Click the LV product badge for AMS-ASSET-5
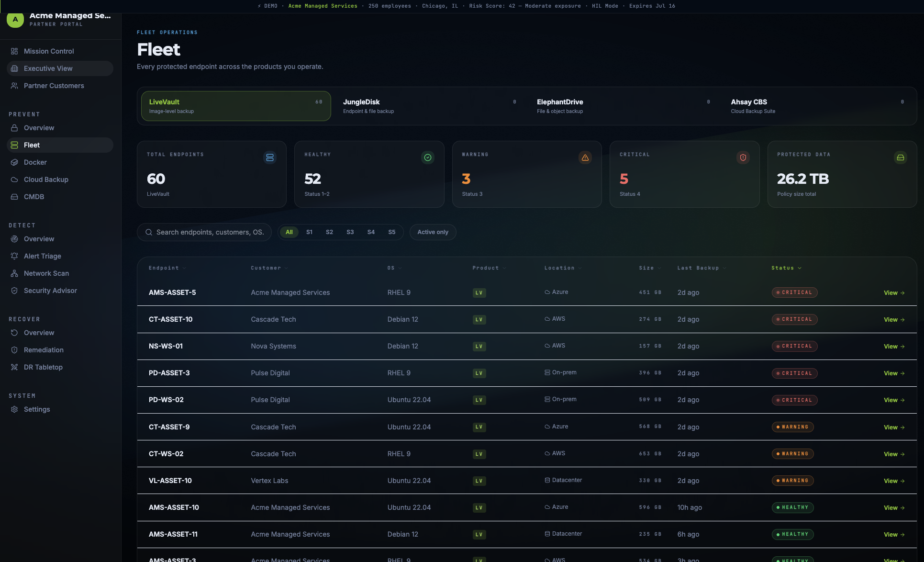 (479, 292)
